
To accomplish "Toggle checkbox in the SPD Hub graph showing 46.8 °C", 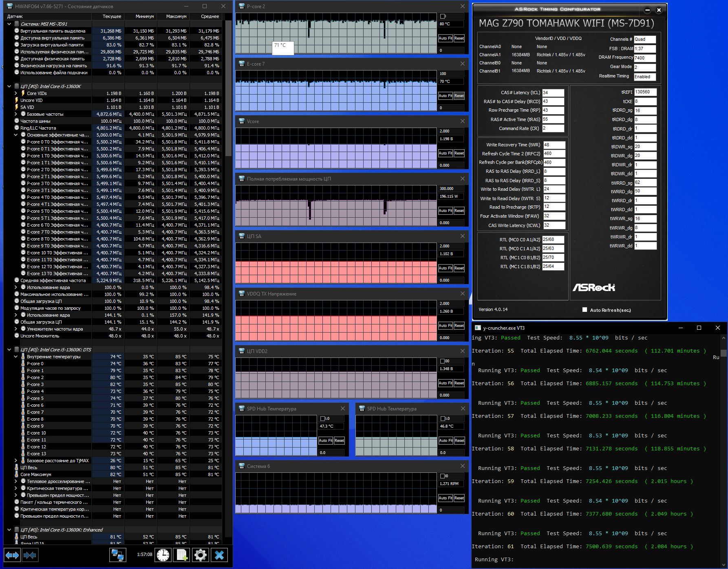I will tap(443, 419).
